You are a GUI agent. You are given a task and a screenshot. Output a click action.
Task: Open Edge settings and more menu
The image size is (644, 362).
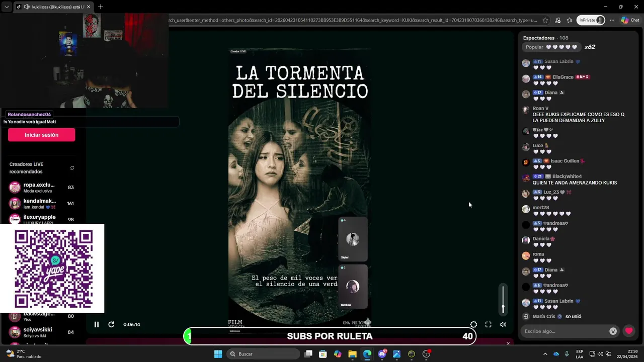612,20
